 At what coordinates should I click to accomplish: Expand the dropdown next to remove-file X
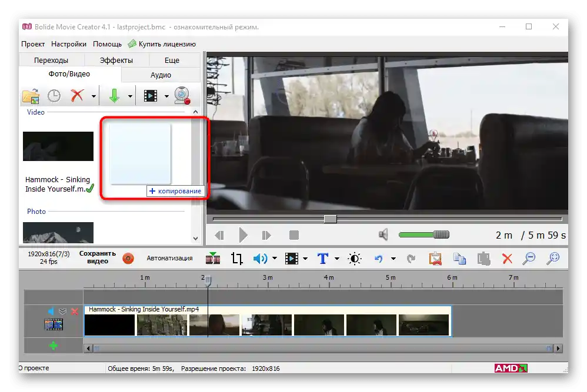click(x=94, y=96)
